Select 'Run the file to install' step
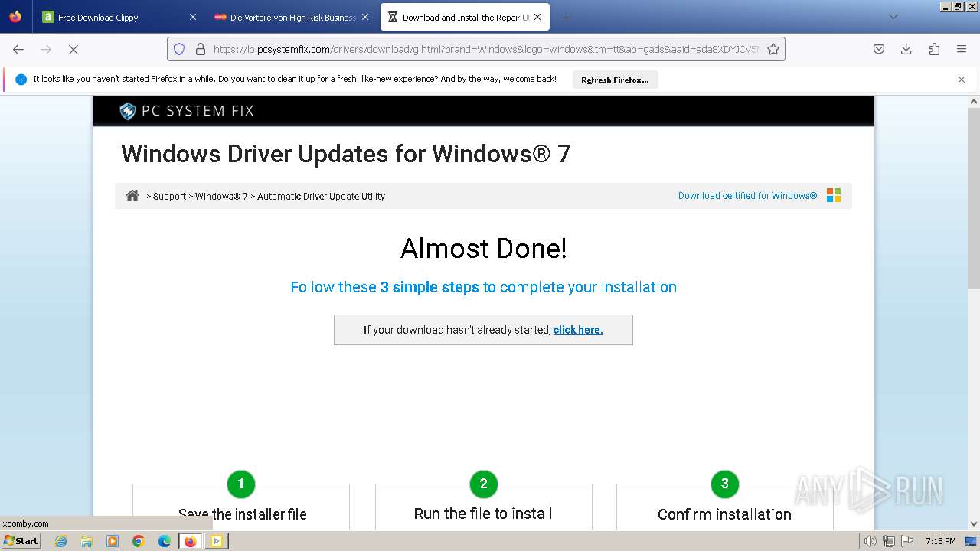The width and height of the screenshot is (980, 551). click(483, 514)
